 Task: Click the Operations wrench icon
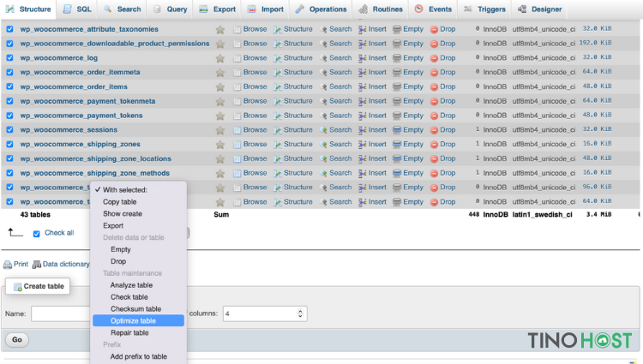[x=300, y=9]
